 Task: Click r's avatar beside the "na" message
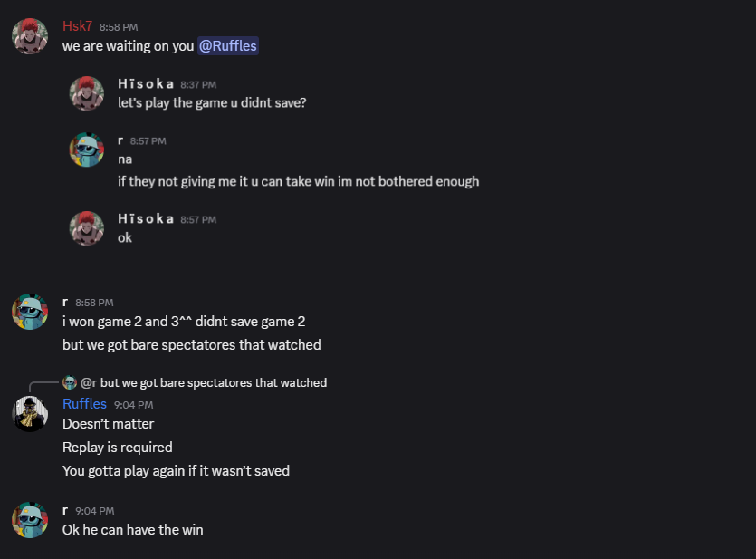(x=87, y=149)
